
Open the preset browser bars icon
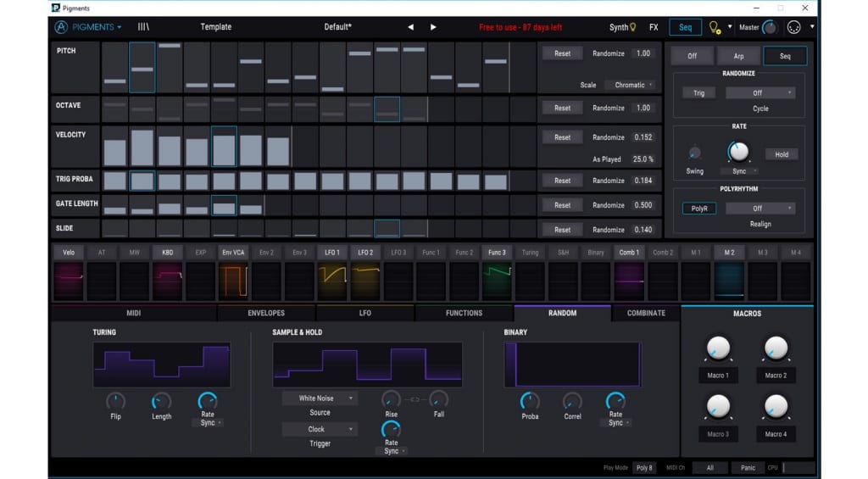(x=143, y=26)
